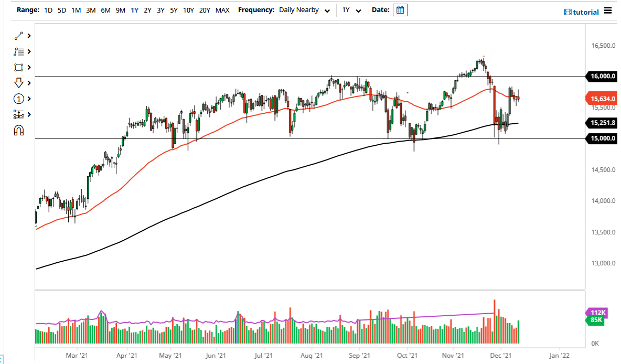
Task: Click the 5D range button
Action: (61, 9)
